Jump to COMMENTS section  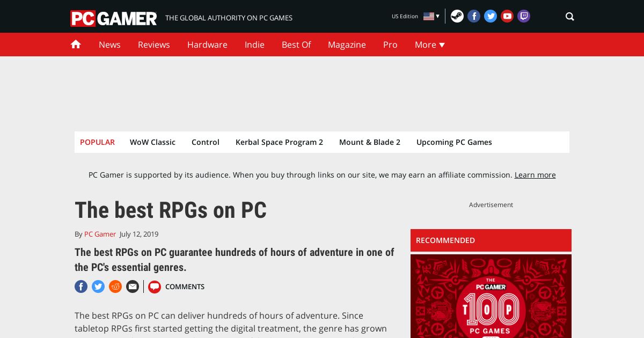185,287
